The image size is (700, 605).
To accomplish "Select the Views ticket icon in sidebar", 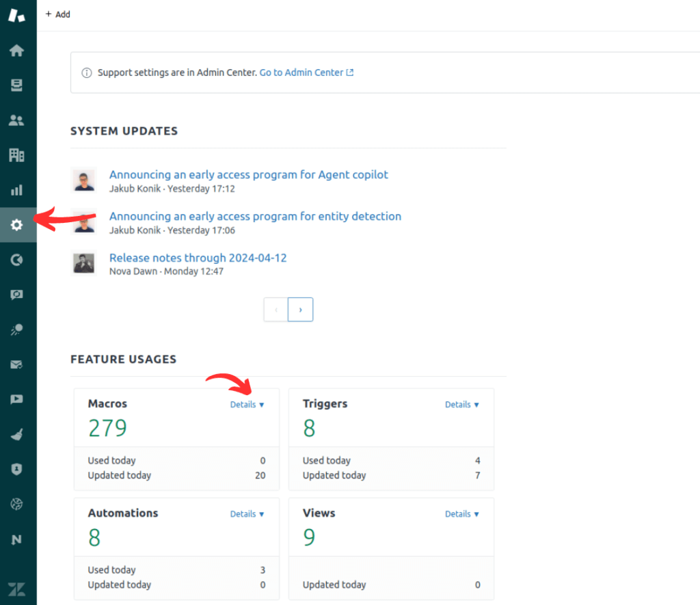I will [x=17, y=85].
